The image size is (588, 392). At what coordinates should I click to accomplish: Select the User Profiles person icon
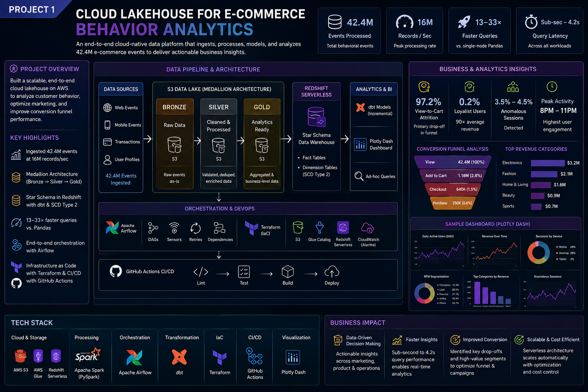pyautogui.click(x=108, y=159)
